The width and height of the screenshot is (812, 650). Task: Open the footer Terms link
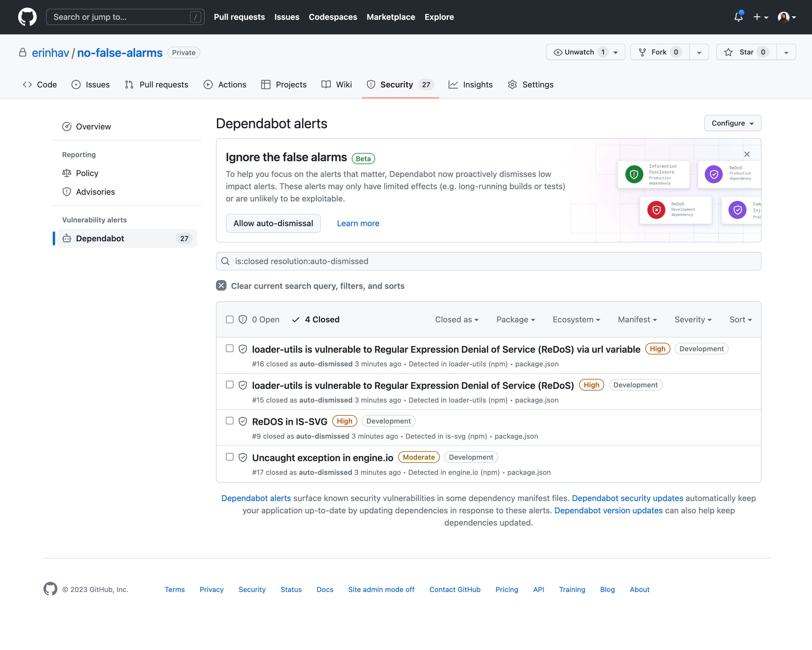tap(174, 589)
